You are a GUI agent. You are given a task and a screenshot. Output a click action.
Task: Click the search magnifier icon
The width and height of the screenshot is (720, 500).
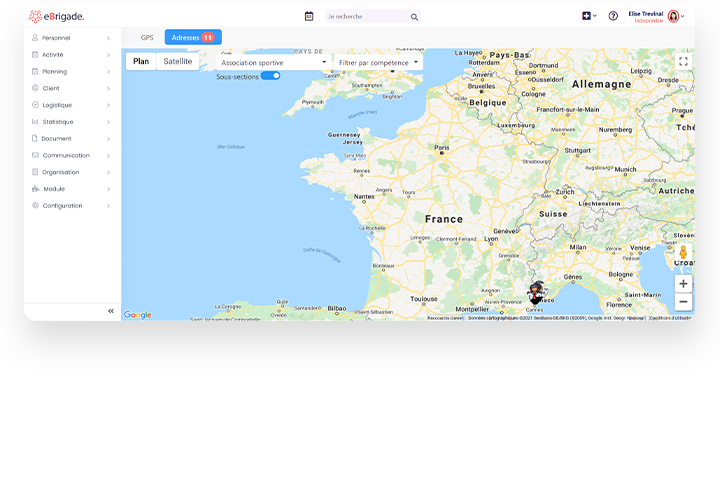coord(414,17)
